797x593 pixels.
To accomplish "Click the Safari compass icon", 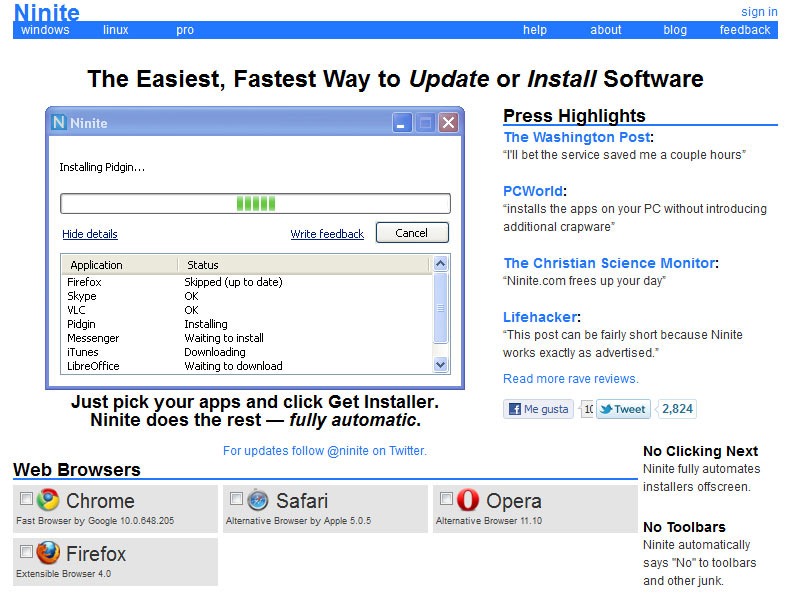I will pyautogui.click(x=258, y=500).
